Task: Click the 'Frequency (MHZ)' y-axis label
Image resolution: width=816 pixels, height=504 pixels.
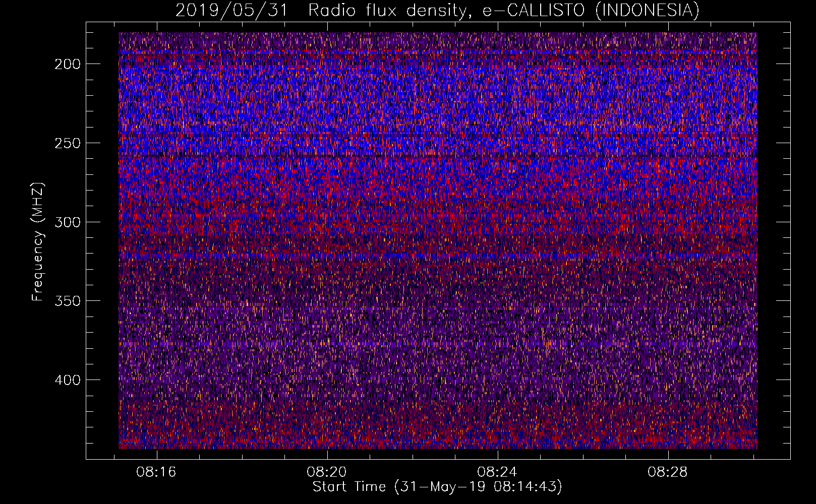Action: (x=38, y=242)
